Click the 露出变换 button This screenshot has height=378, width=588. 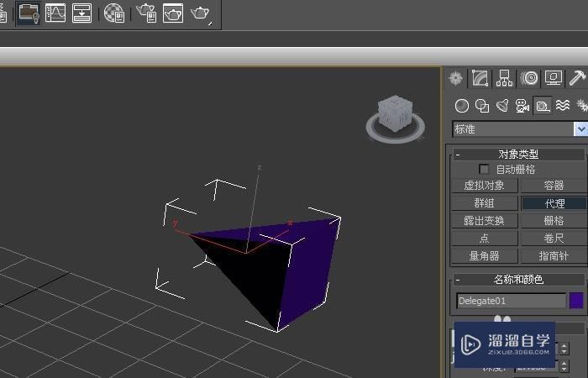484,221
